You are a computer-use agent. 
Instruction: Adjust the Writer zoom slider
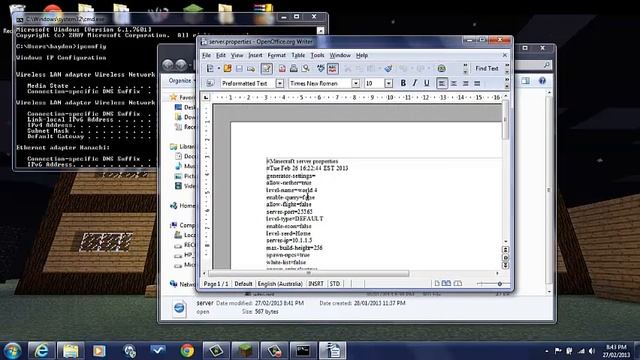tap(499, 284)
